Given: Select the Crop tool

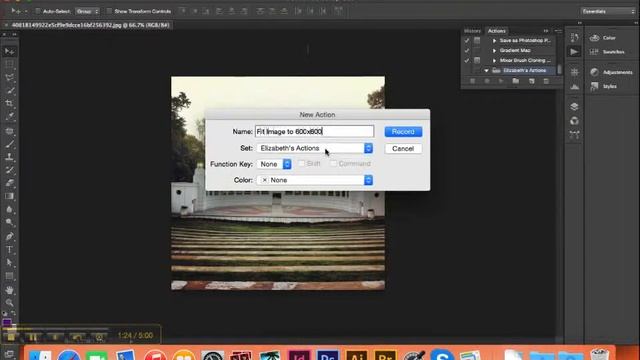Looking at the screenshot, I should (x=9, y=103).
